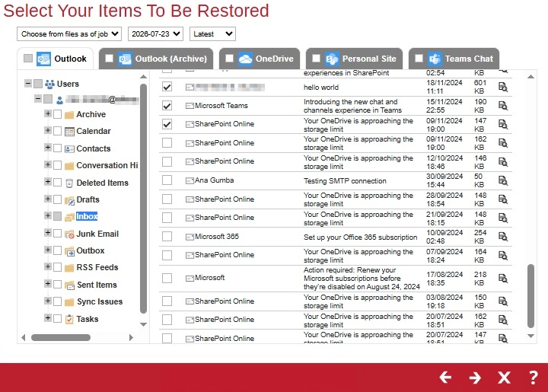Viewport: 548px width, 392px height.
Task: Tick the Calendar folder checkbox
Action: [x=57, y=131]
